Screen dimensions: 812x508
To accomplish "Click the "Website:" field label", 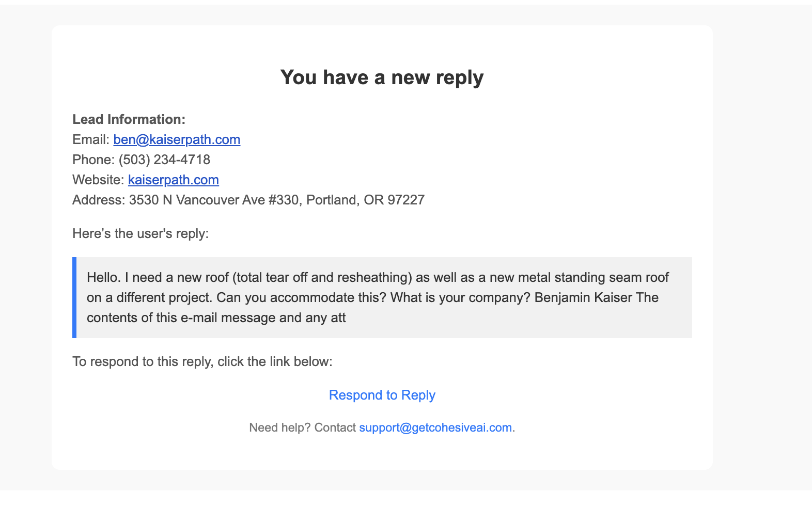I will [98, 180].
